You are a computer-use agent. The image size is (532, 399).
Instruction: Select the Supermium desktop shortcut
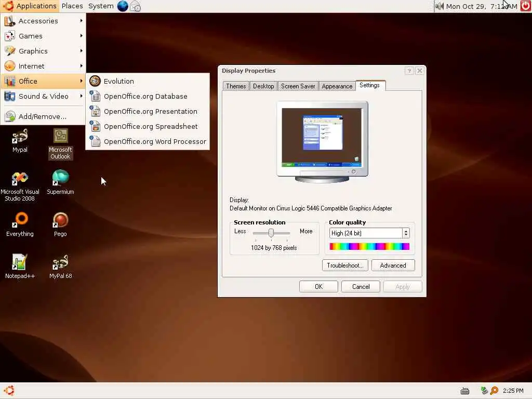(x=60, y=182)
